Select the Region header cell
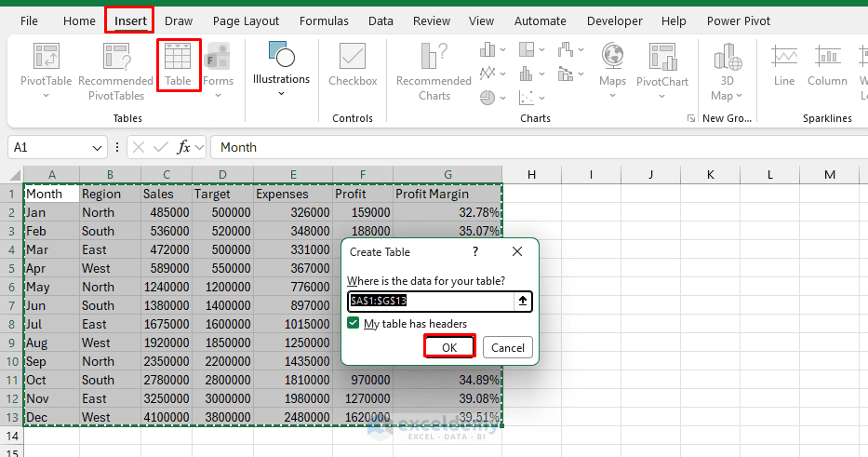The height and width of the screenshot is (457, 868). [110, 194]
